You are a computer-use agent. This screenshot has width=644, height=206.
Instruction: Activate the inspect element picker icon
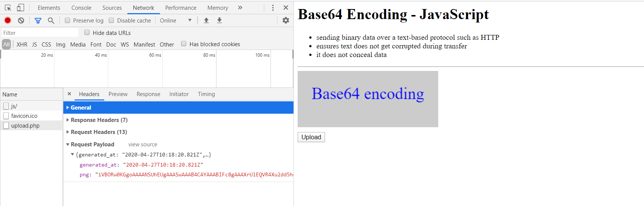8,8
